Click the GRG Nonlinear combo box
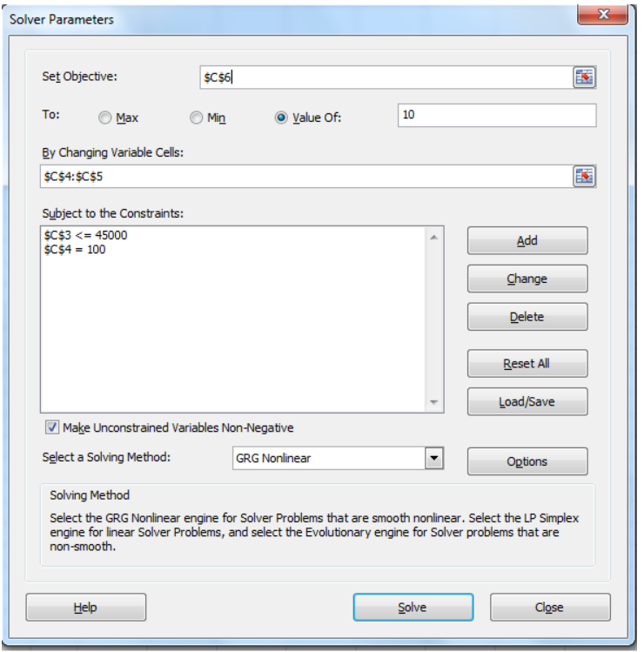 338,458
